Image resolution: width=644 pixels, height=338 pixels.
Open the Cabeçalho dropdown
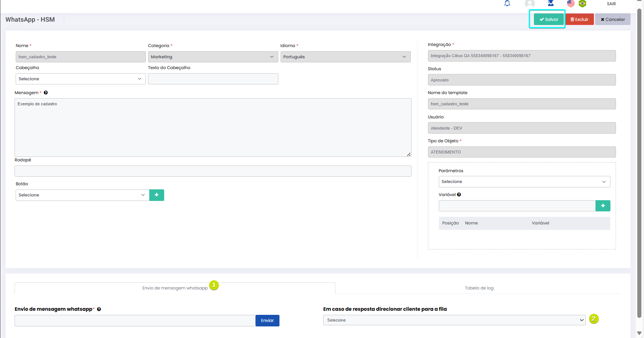(80, 79)
